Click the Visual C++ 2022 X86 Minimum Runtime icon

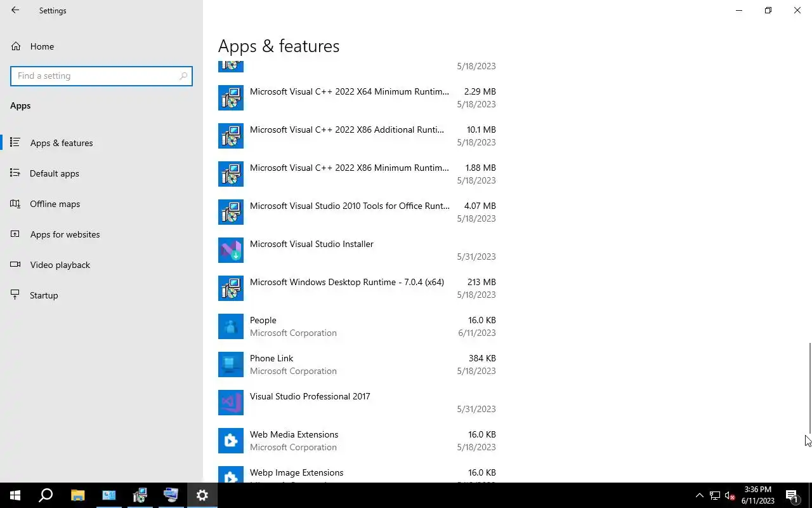[231, 174]
